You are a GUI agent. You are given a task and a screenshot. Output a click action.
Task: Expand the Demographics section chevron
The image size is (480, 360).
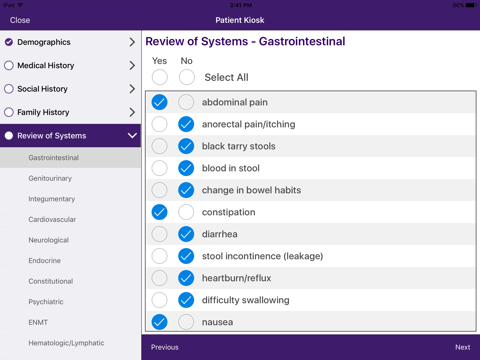pyautogui.click(x=132, y=42)
